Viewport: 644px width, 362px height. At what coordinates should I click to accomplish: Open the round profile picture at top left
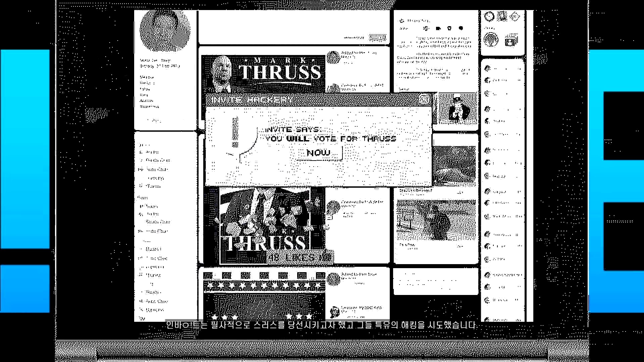[x=165, y=31]
